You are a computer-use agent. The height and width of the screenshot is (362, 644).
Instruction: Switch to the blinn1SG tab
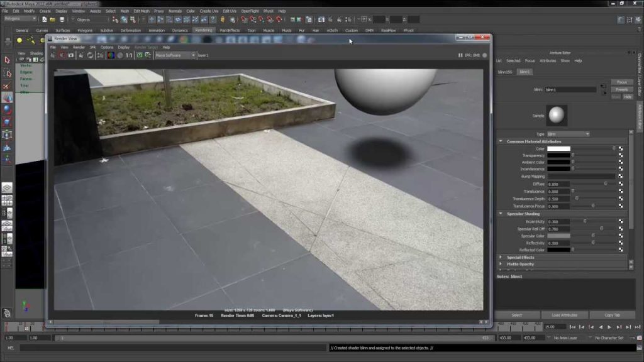(x=505, y=72)
